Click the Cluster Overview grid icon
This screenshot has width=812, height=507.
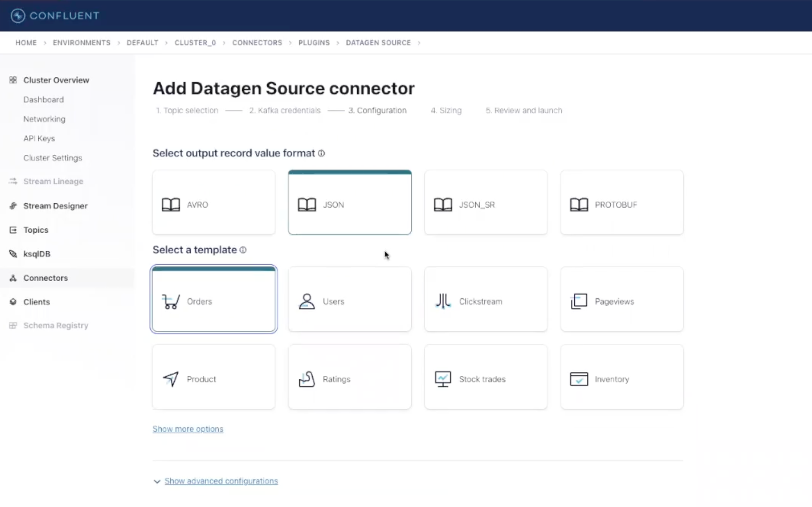(x=13, y=80)
